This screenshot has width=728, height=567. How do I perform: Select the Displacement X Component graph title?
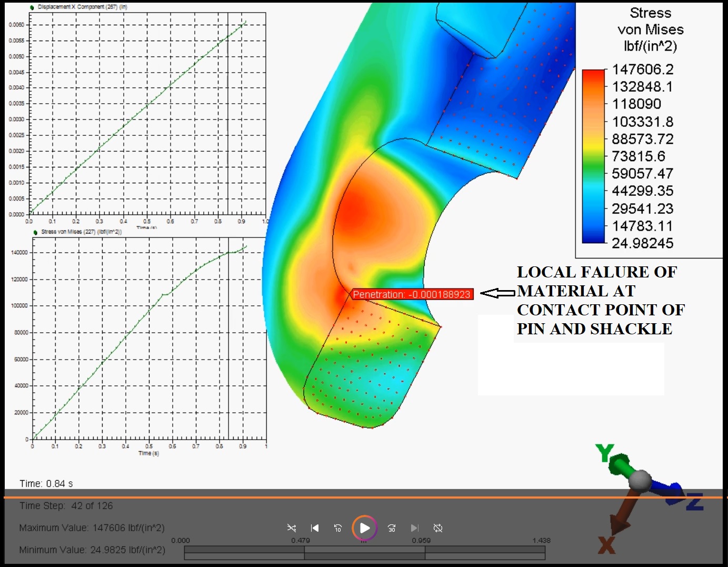pos(82,7)
